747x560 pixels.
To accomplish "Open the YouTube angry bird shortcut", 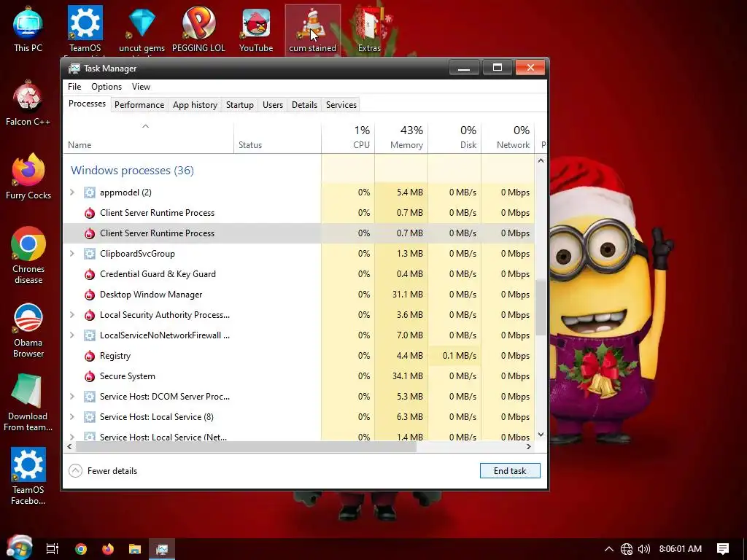I will [x=256, y=29].
